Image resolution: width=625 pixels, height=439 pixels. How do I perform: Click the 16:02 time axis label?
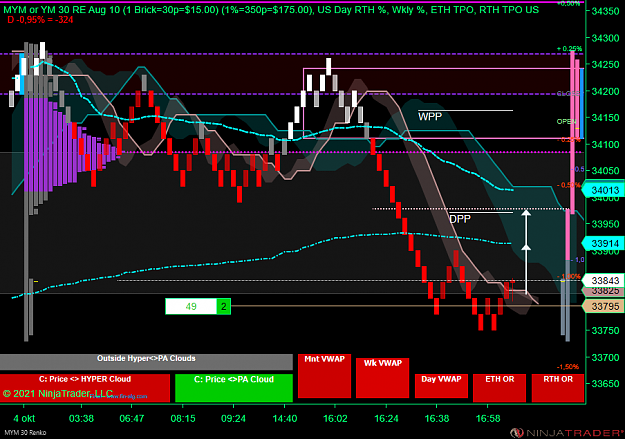click(x=335, y=419)
